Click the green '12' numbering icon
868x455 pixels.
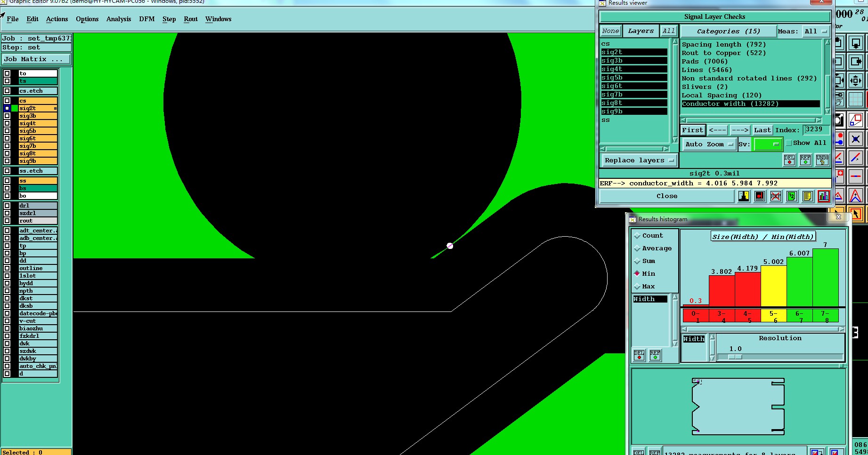click(791, 196)
